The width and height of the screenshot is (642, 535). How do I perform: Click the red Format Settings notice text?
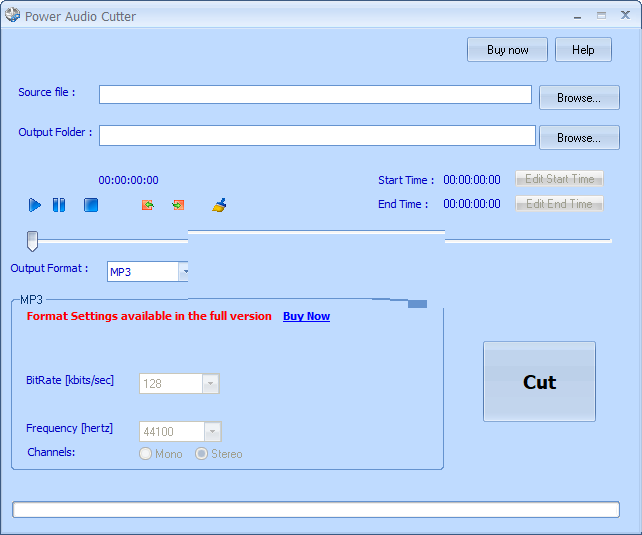coord(149,316)
